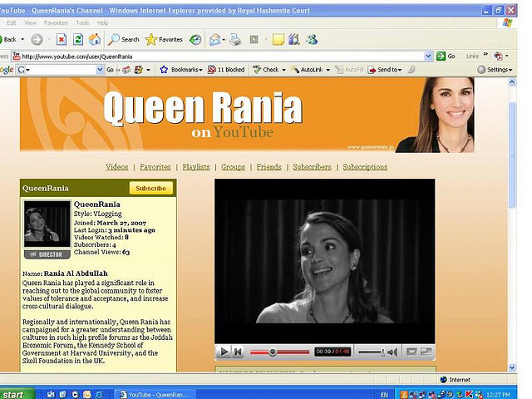Click the video progress slider handle
532x399 pixels.
(x=272, y=352)
